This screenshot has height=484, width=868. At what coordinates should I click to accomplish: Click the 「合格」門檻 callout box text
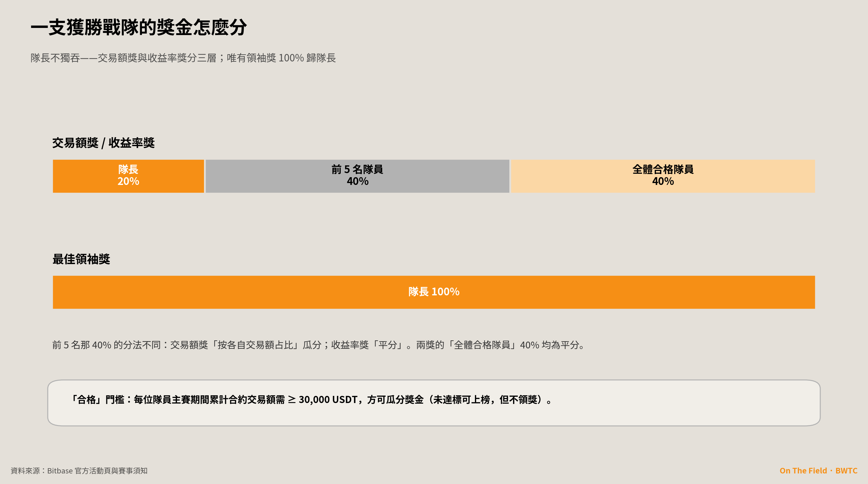(311, 400)
